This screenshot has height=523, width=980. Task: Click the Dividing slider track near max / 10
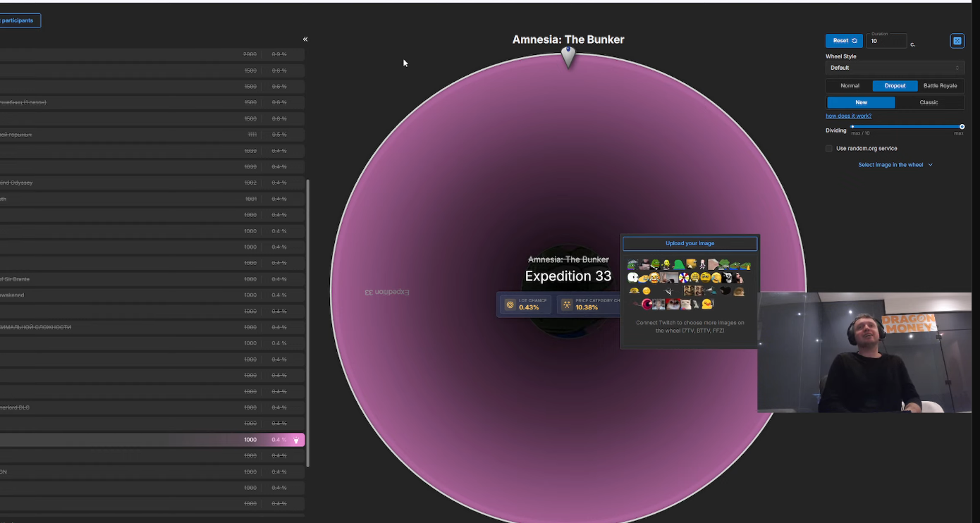(854, 127)
